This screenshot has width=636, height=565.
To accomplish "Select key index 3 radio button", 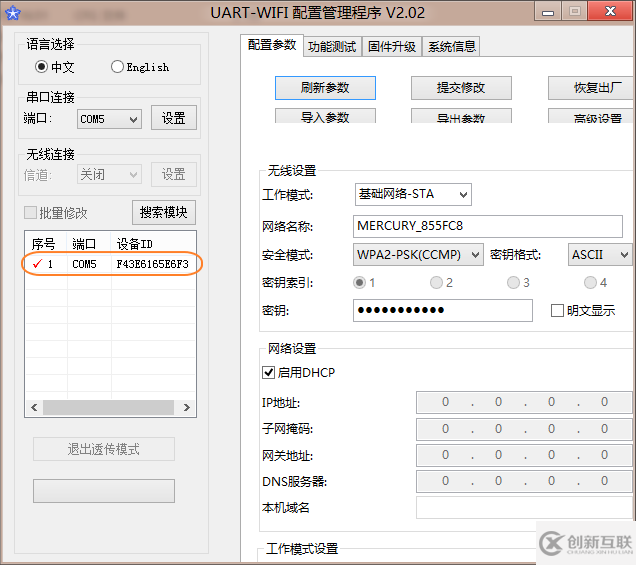I will [514, 282].
